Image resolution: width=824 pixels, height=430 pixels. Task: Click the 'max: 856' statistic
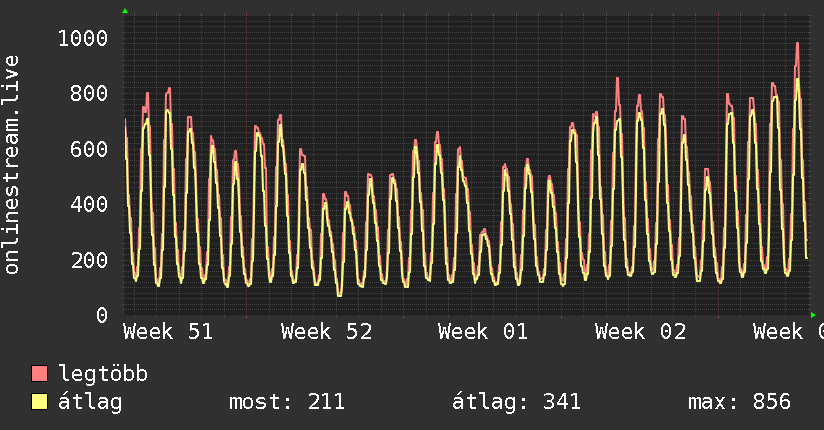tap(739, 402)
